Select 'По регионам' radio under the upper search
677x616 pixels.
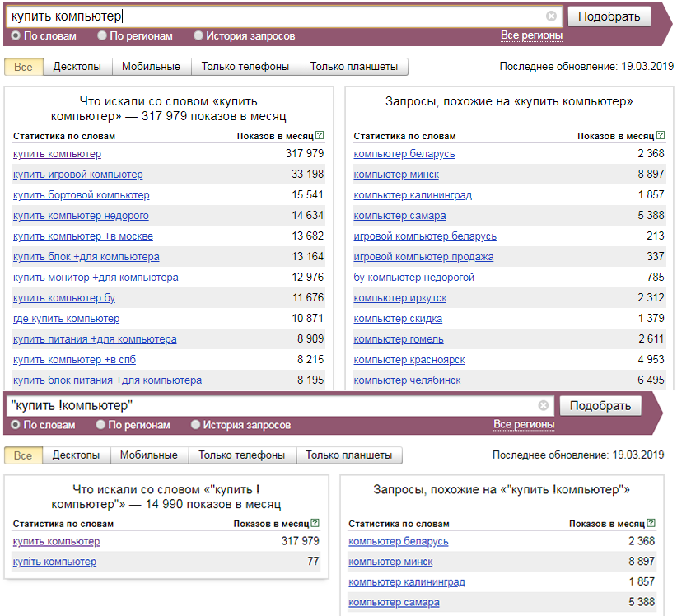102,36
